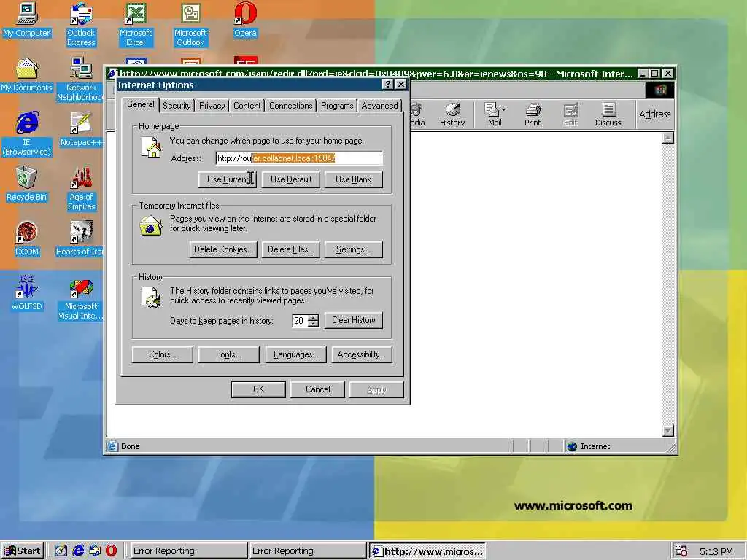Click the Use Blank button
747x560 pixels.
[x=354, y=179]
